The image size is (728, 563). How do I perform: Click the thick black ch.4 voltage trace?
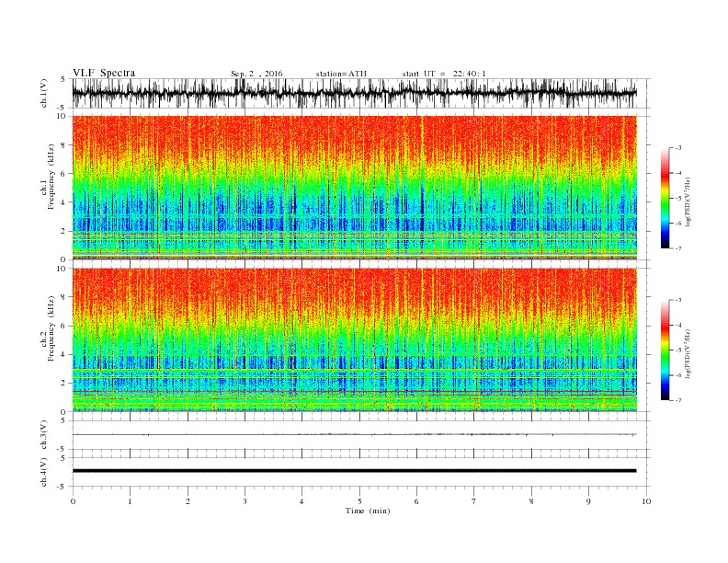[354, 471]
